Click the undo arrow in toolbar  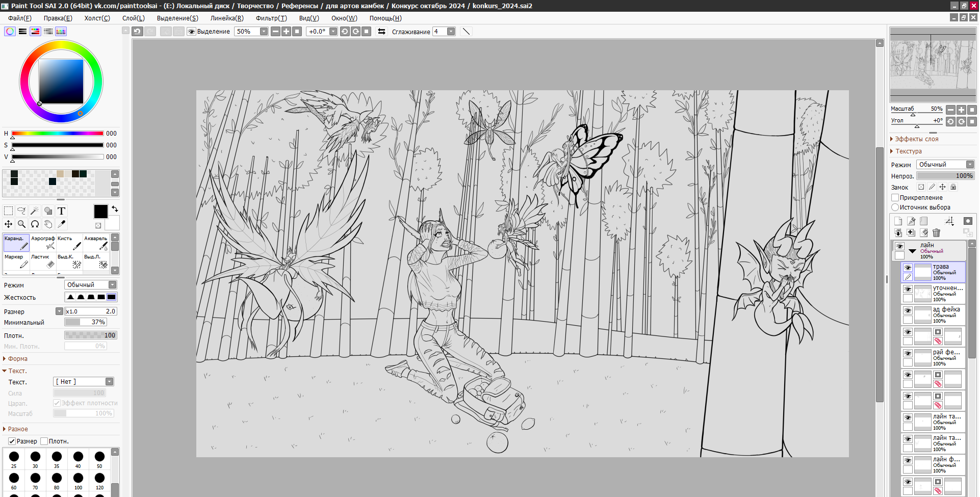coord(137,32)
